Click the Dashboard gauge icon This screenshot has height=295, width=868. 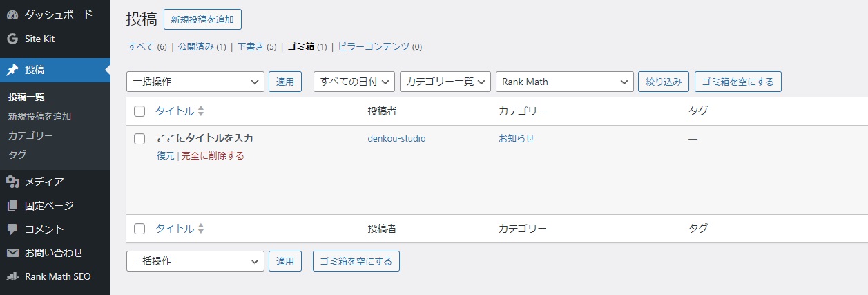[12, 15]
